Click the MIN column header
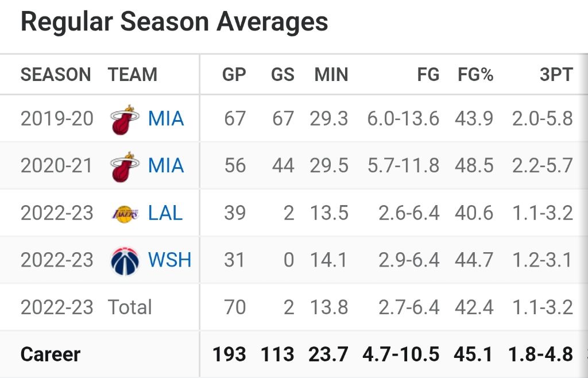 (331, 74)
